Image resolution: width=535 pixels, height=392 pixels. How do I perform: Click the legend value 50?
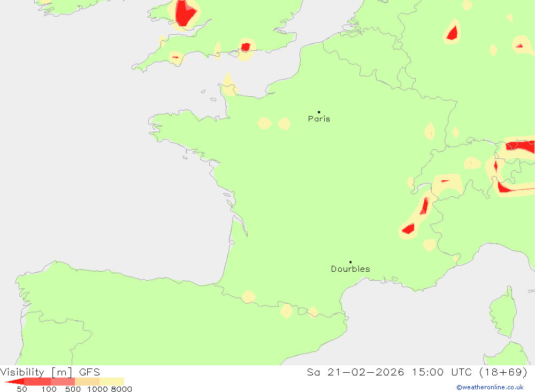22,389
